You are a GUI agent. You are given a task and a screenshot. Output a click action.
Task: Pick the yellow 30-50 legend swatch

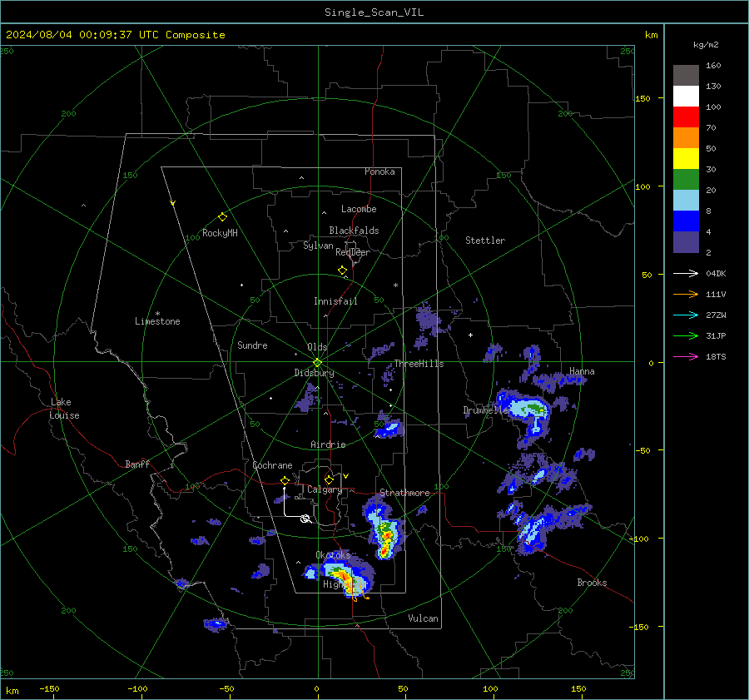(686, 159)
